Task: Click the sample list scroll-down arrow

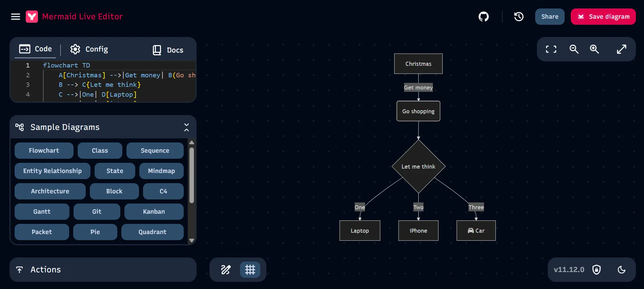Action: (192, 240)
